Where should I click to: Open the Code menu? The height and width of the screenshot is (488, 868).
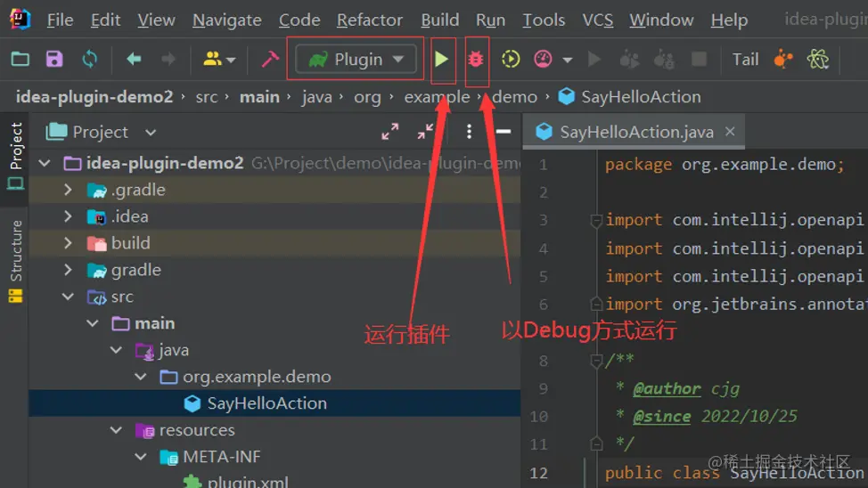click(299, 20)
